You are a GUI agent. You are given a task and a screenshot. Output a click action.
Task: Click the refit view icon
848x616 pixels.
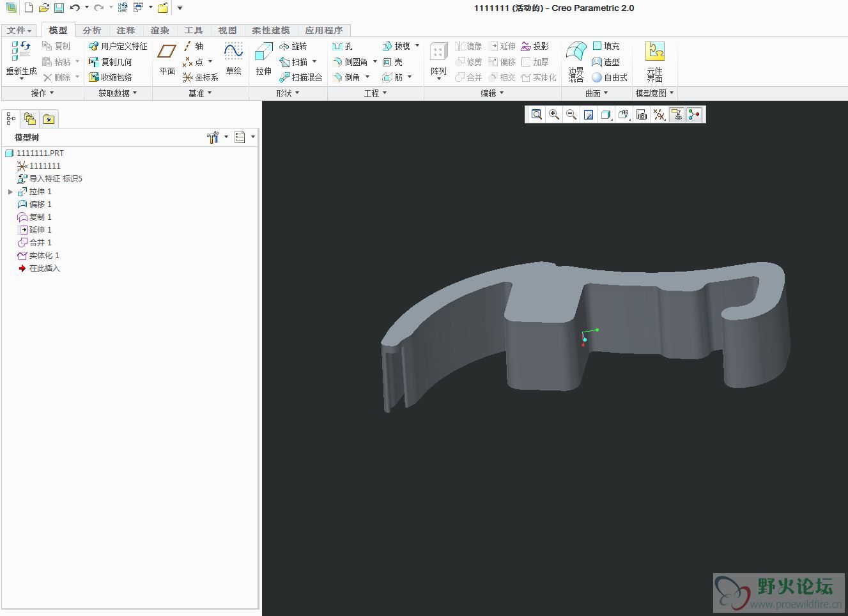click(537, 114)
